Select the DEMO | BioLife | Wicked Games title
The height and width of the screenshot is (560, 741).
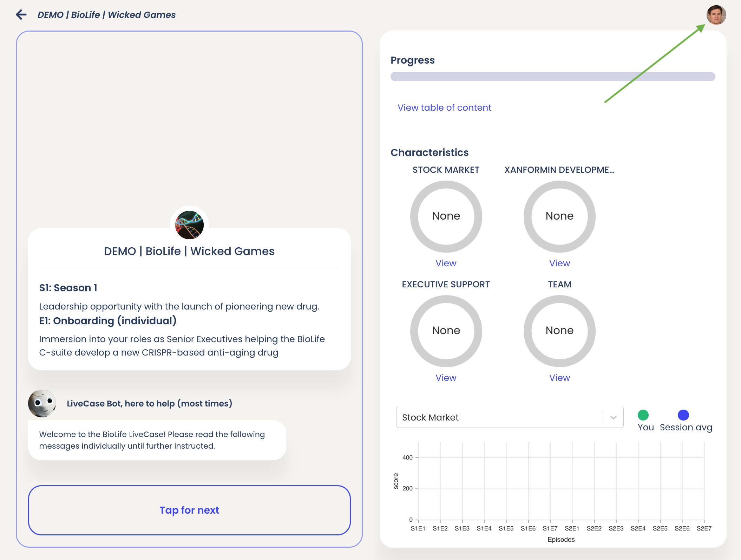point(189,251)
